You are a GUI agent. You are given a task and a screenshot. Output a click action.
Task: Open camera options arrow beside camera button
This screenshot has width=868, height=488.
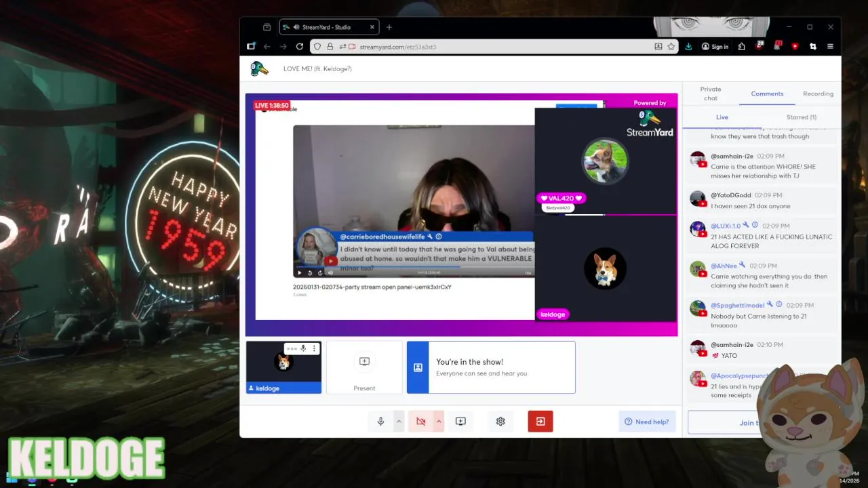439,422
